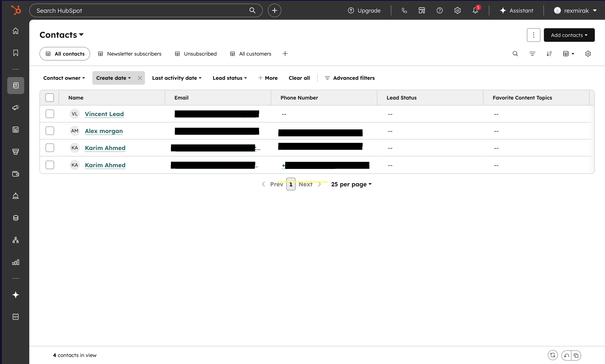The image size is (605, 364).
Task: Open the Last activity date filter dropdown
Action: click(x=177, y=78)
